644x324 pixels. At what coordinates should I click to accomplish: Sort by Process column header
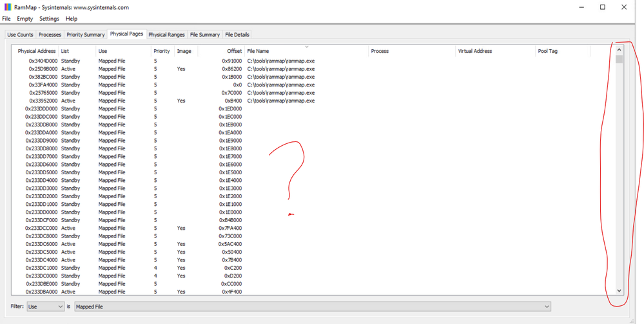(412, 51)
